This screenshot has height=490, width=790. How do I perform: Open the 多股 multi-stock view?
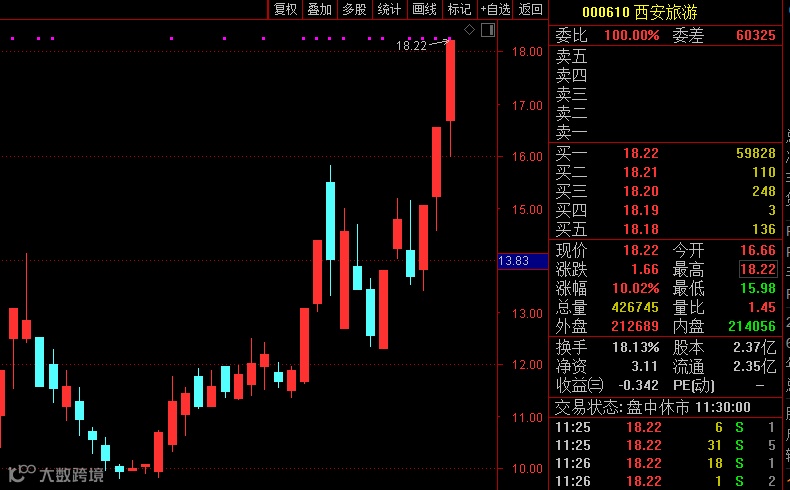[354, 9]
